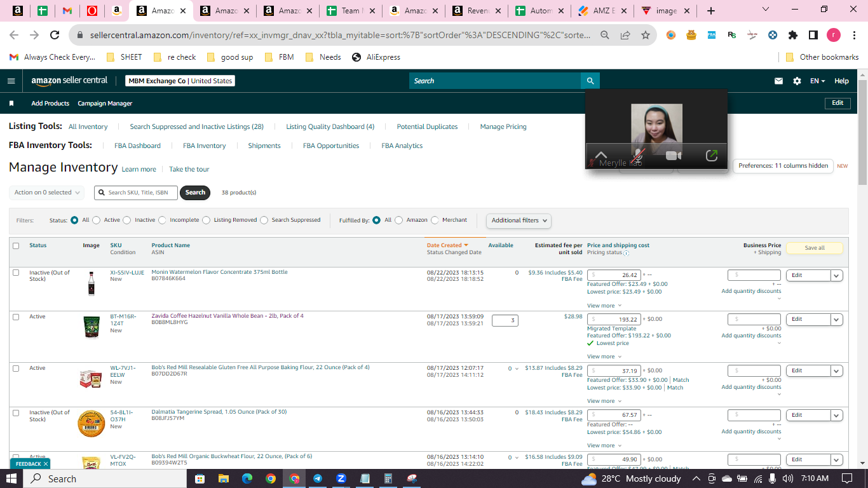Open the Seller Central hamburger menu

point(11,81)
